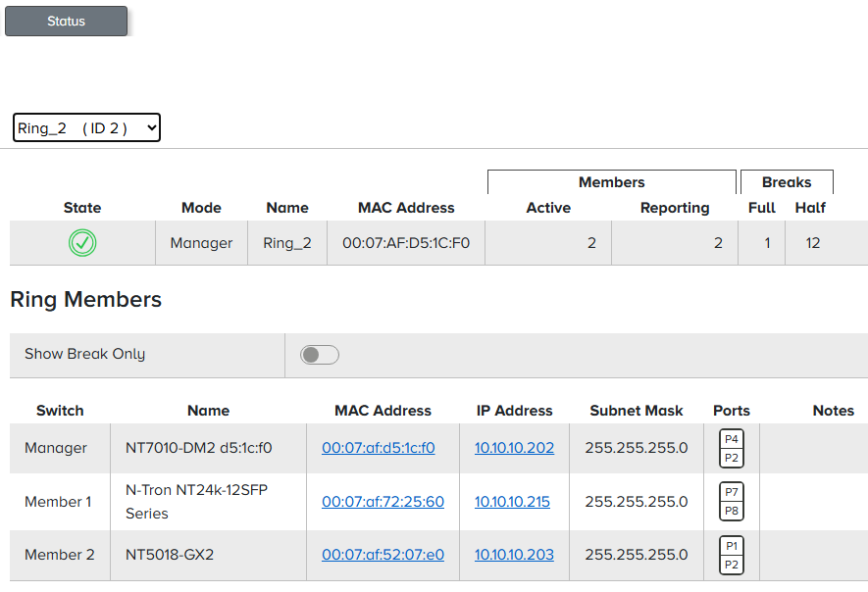Open MAC link 00:07:af:72:25:60
868x592 pixels.
[383, 501]
